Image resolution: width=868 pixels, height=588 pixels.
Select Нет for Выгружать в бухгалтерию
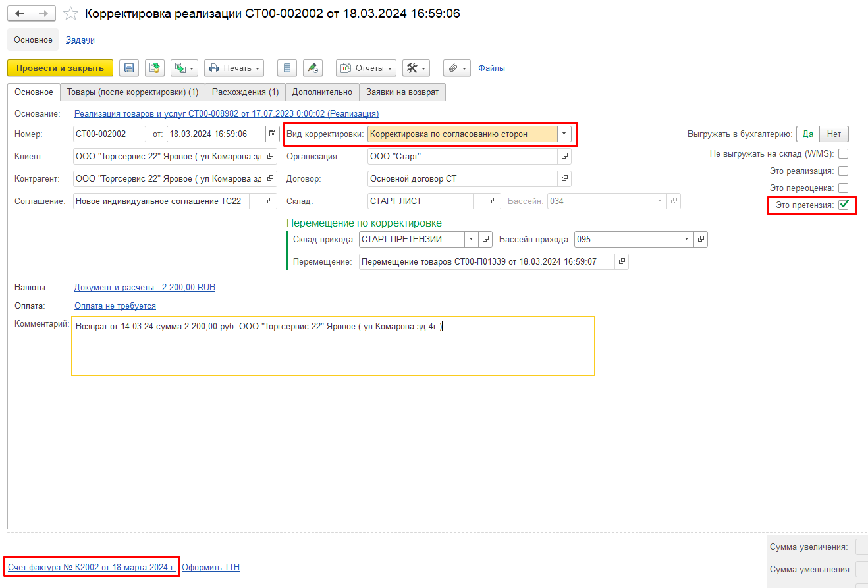click(x=834, y=134)
